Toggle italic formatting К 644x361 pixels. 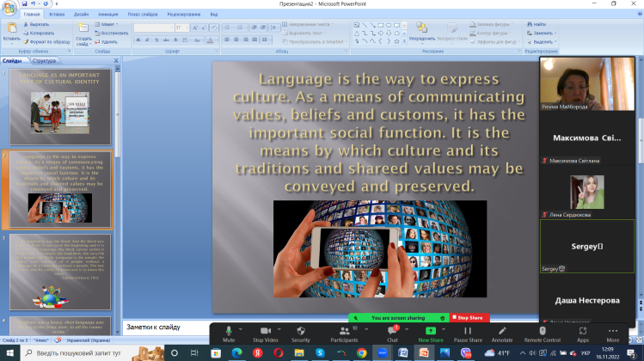[x=147, y=40]
